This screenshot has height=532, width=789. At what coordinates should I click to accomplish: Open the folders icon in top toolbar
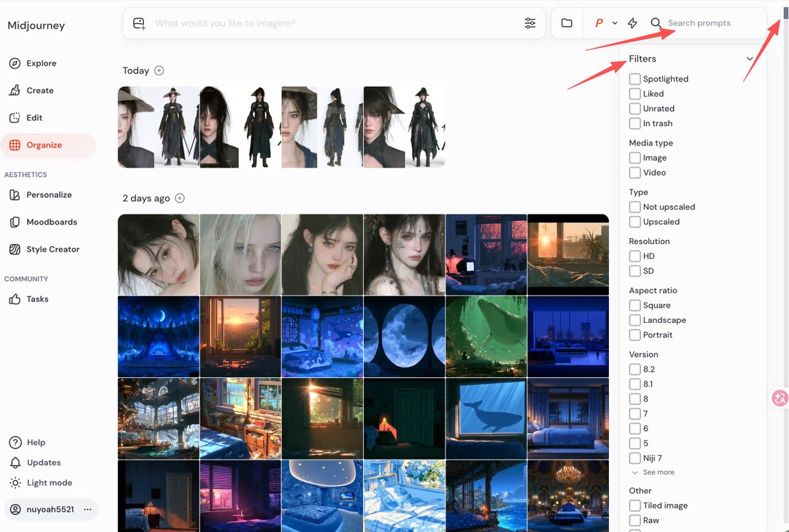567,23
